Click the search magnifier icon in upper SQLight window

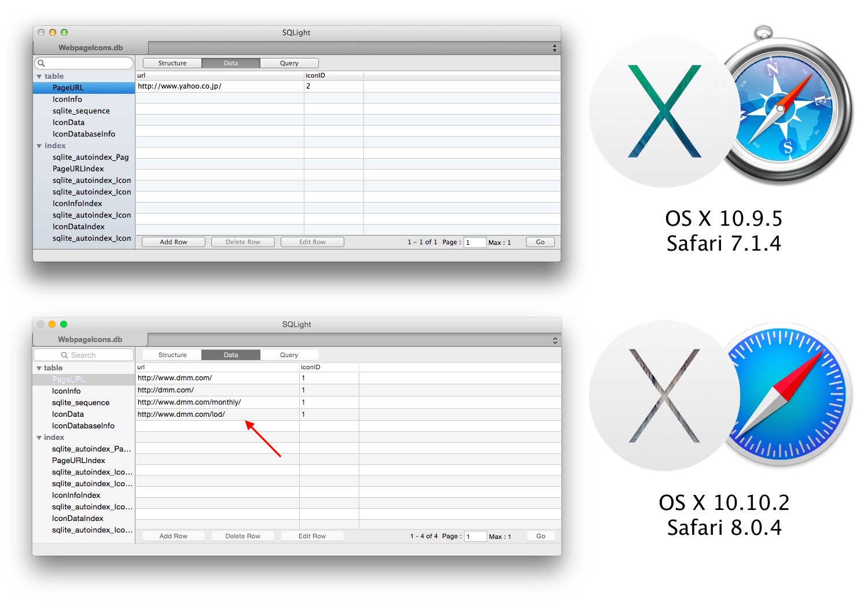tap(41, 63)
